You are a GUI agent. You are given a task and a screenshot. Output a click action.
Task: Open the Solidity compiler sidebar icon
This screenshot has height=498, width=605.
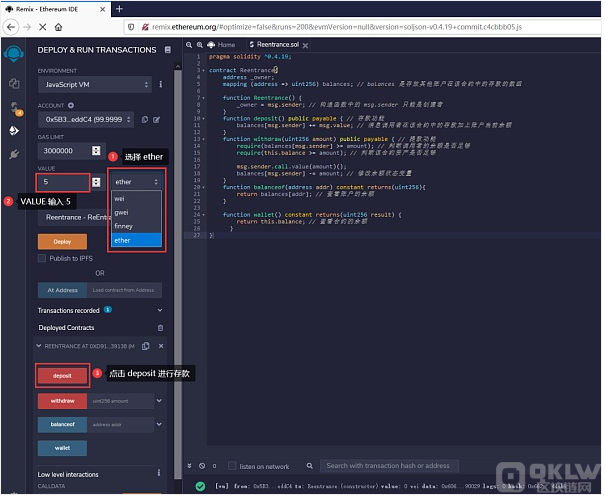[15, 108]
